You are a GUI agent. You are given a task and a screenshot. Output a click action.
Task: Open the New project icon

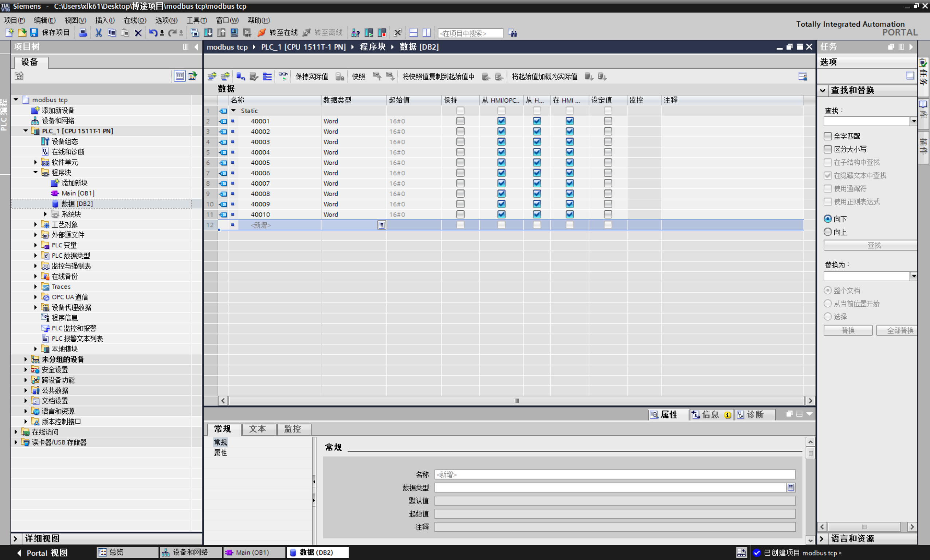(9, 33)
